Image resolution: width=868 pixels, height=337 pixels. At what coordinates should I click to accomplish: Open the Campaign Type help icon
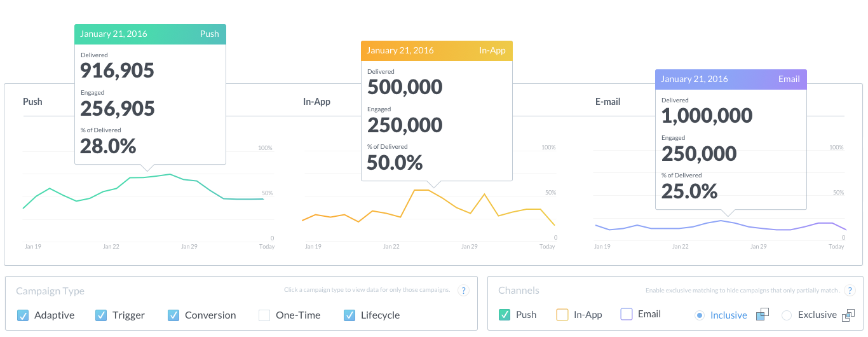pyautogui.click(x=464, y=291)
